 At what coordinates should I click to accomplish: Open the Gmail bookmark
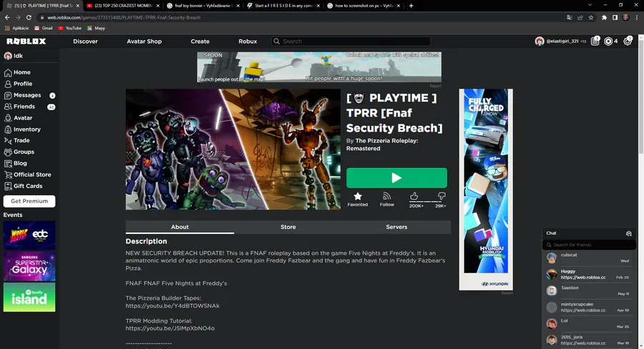(x=44, y=29)
